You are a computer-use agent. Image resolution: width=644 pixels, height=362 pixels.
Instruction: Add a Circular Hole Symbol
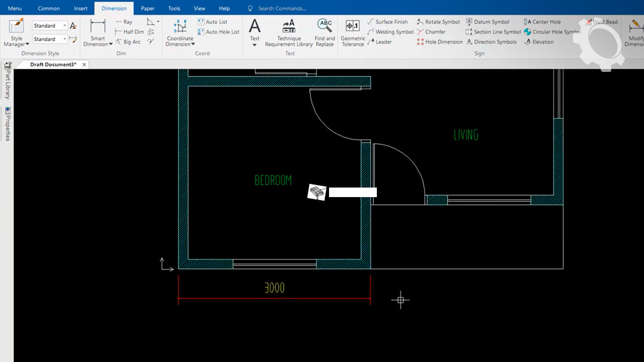pyautogui.click(x=552, y=32)
